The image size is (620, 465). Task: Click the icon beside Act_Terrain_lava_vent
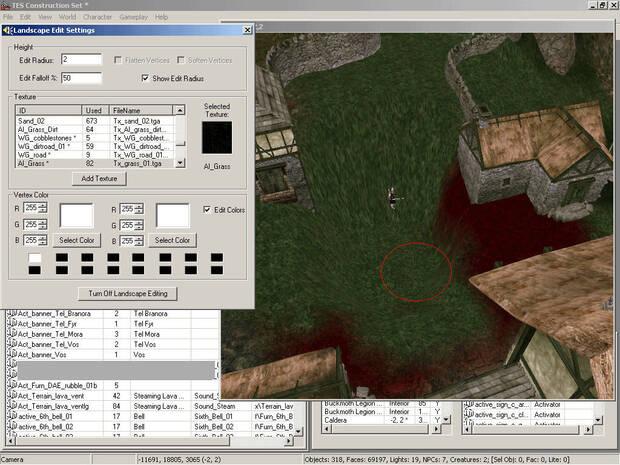(x=11, y=396)
